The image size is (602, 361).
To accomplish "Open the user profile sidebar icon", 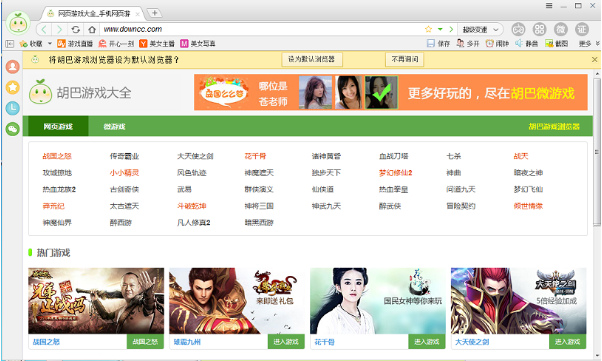I will coord(13,67).
